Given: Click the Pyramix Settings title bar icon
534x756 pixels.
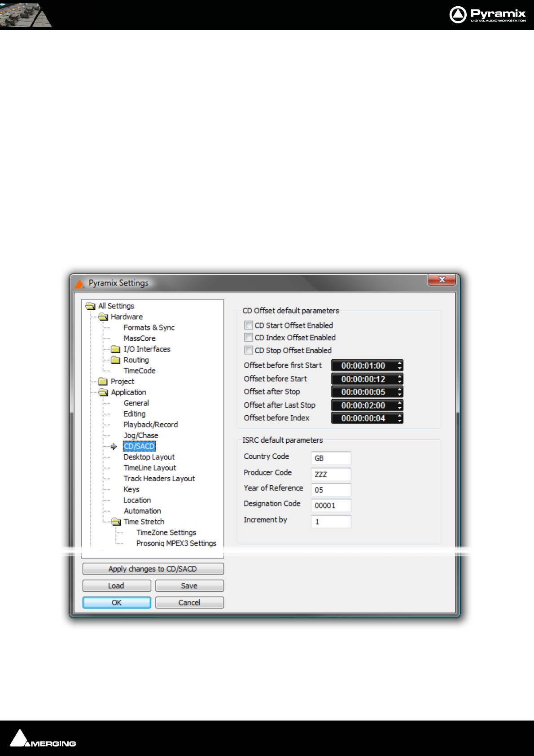Looking at the screenshot, I should click(x=79, y=284).
